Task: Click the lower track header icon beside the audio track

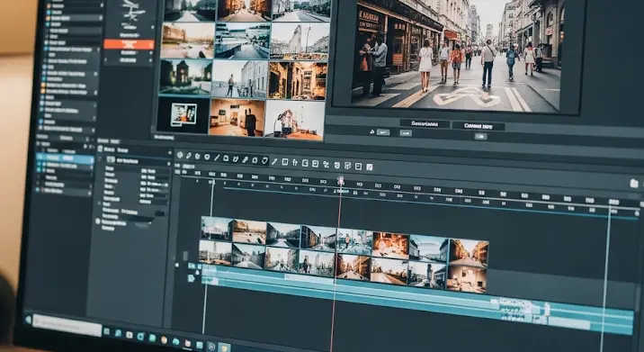Action: (x=192, y=278)
